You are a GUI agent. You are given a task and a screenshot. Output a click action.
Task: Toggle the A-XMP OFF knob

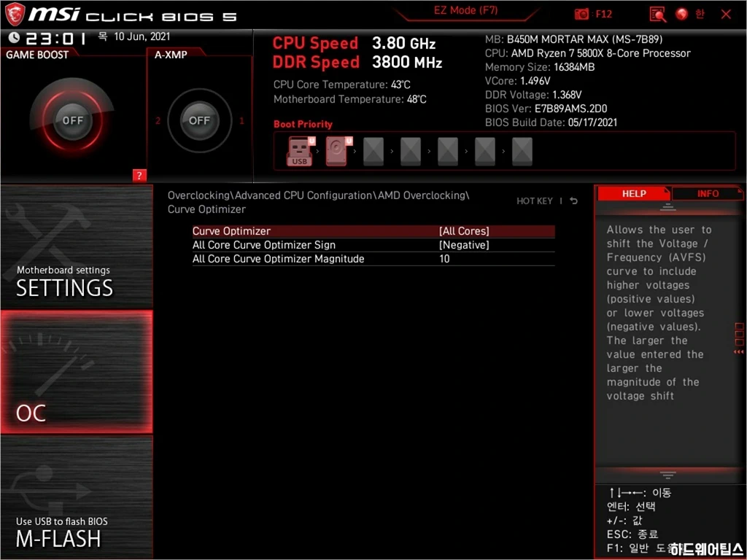click(x=199, y=120)
